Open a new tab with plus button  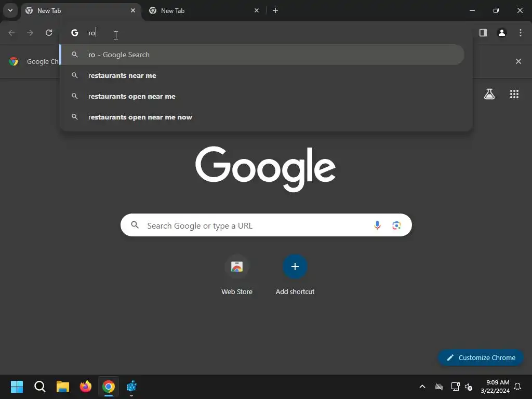coord(275,10)
